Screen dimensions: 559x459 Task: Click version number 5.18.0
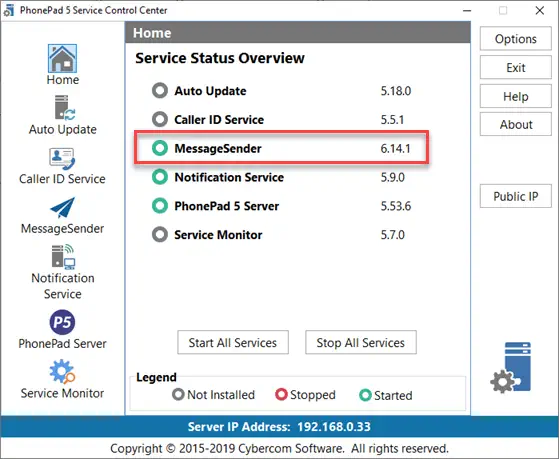pos(396,91)
